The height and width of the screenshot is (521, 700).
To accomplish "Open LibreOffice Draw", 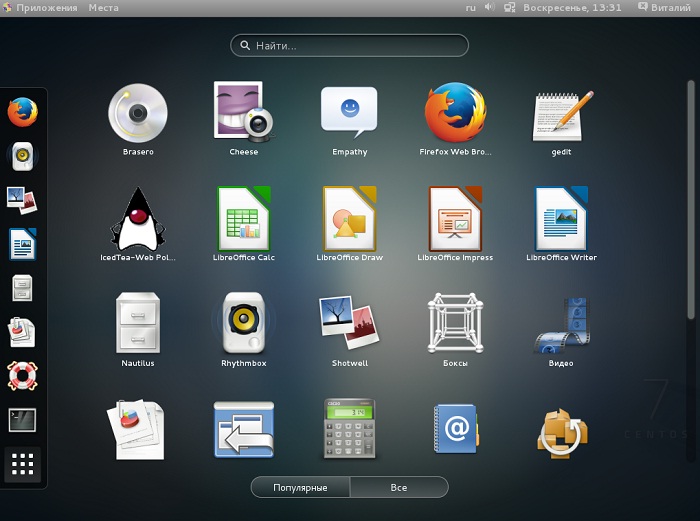I will [350, 219].
